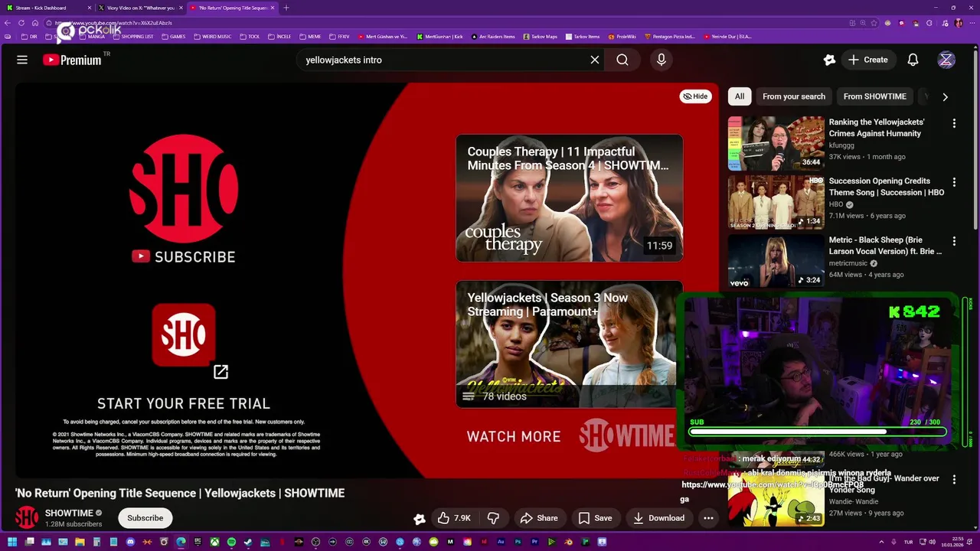Open the YouTube guide hamburger menu
Screen dimensions: 980x551
coord(22,60)
